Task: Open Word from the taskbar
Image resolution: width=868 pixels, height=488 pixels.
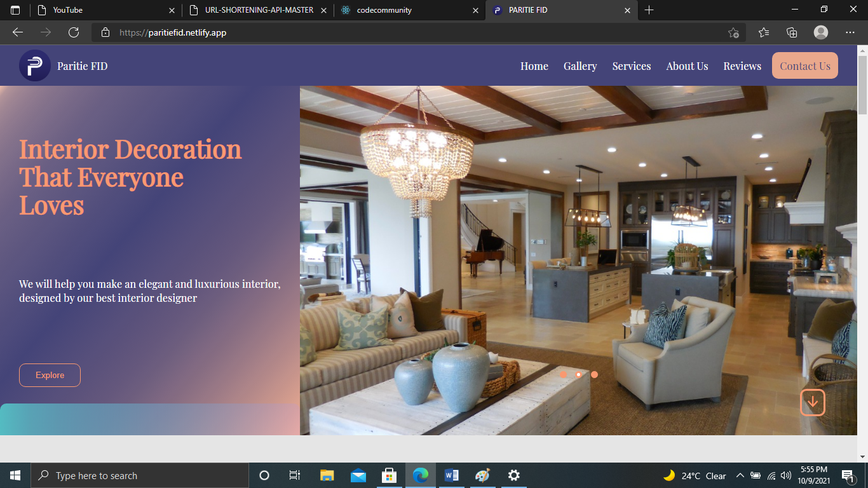Action: (452, 475)
